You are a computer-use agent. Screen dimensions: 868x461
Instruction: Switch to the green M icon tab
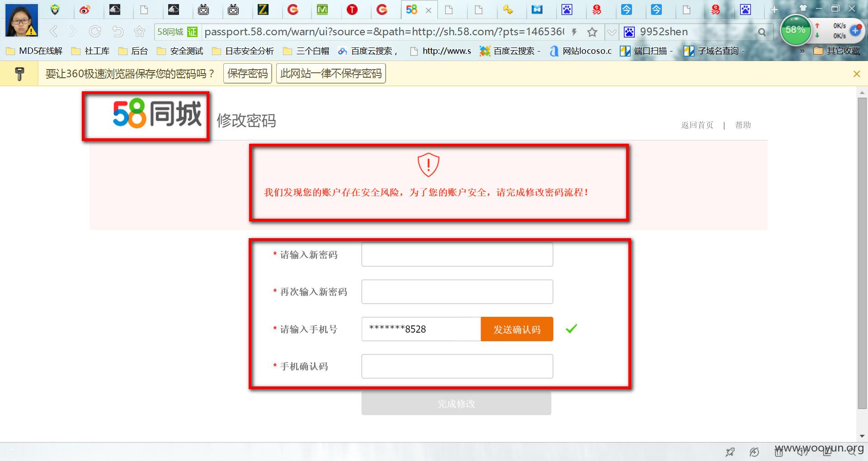click(x=322, y=9)
